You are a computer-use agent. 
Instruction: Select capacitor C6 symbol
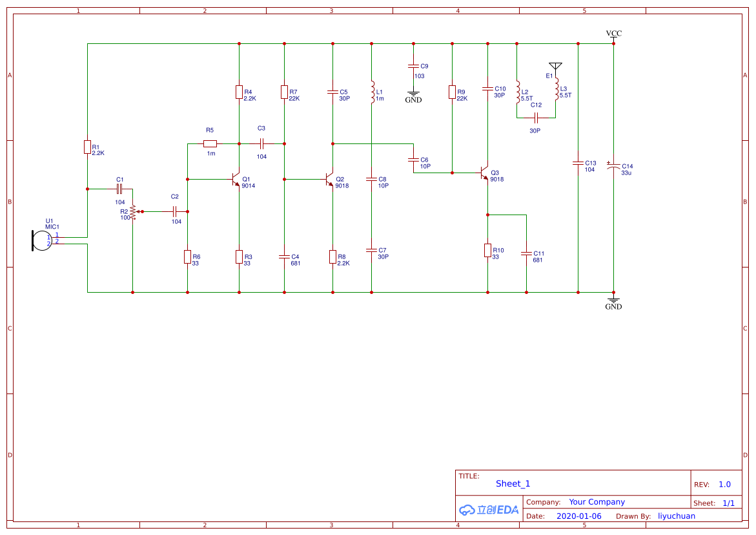pyautogui.click(x=413, y=160)
